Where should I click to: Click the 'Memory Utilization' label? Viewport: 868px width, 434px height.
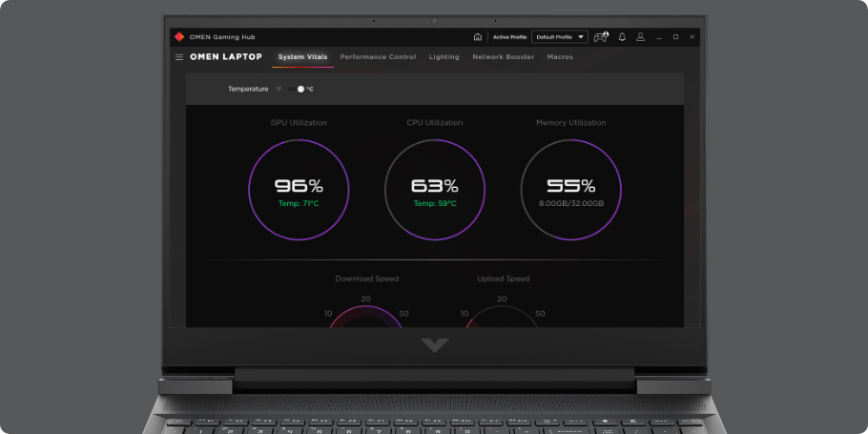pyautogui.click(x=571, y=123)
